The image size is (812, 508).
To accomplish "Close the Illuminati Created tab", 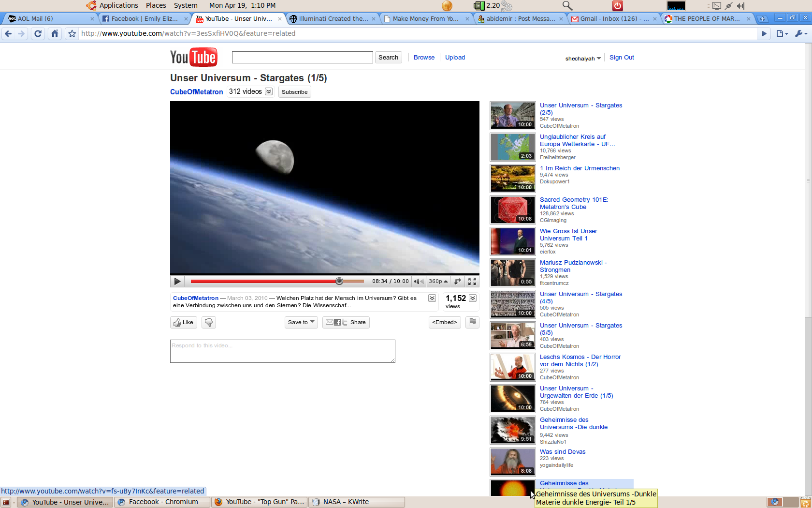I will [x=374, y=19].
